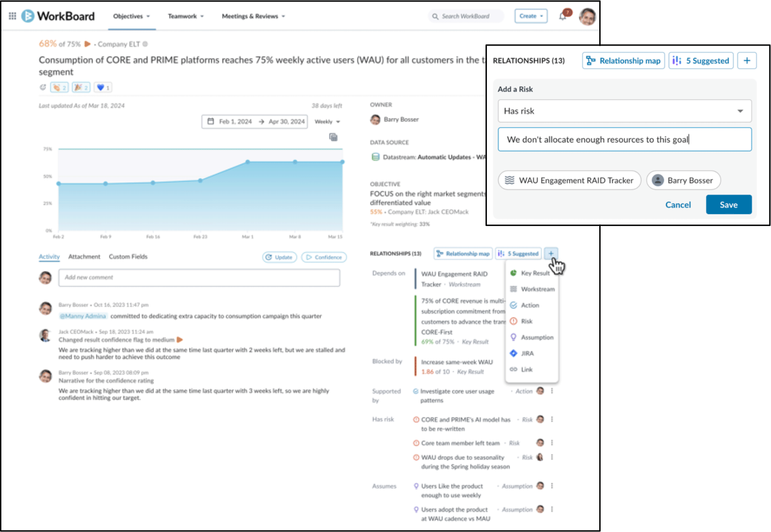Click the plus button in the Add a Risk panel header
771x532 pixels.
[x=747, y=60]
